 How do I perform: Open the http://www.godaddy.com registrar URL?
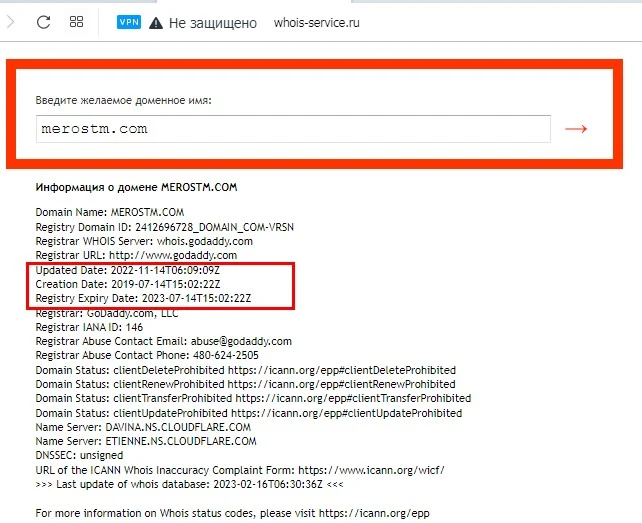pyautogui.click(x=173, y=255)
